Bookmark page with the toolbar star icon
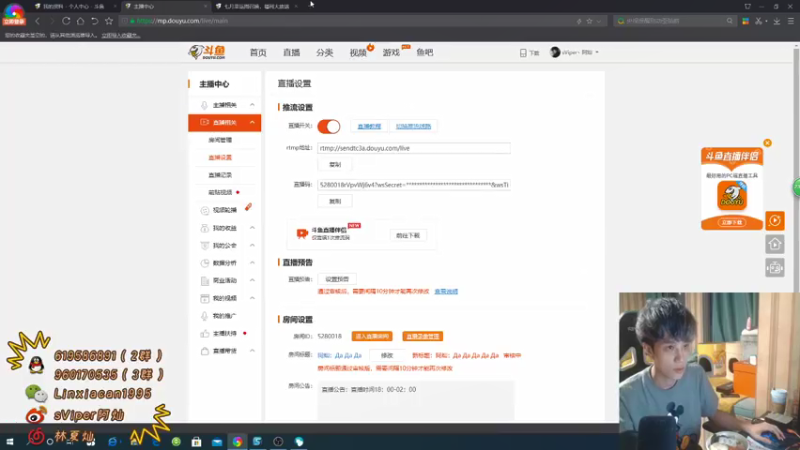The image size is (800, 450). tap(109, 21)
